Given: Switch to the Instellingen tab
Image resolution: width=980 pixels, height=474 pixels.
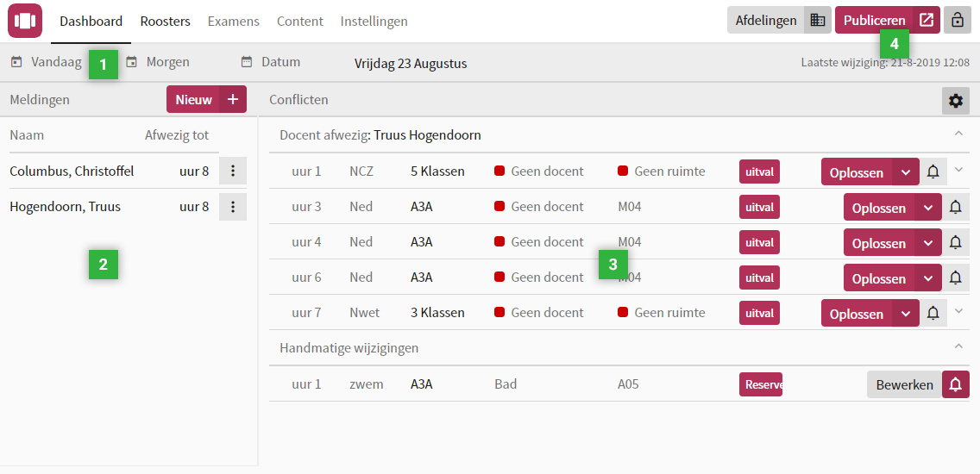Looking at the screenshot, I should [374, 22].
